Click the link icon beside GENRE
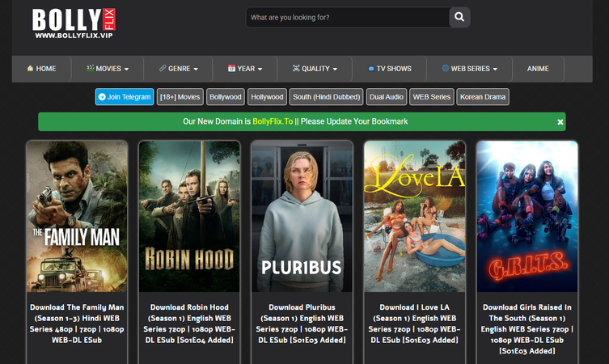The image size is (609, 364). pos(163,68)
